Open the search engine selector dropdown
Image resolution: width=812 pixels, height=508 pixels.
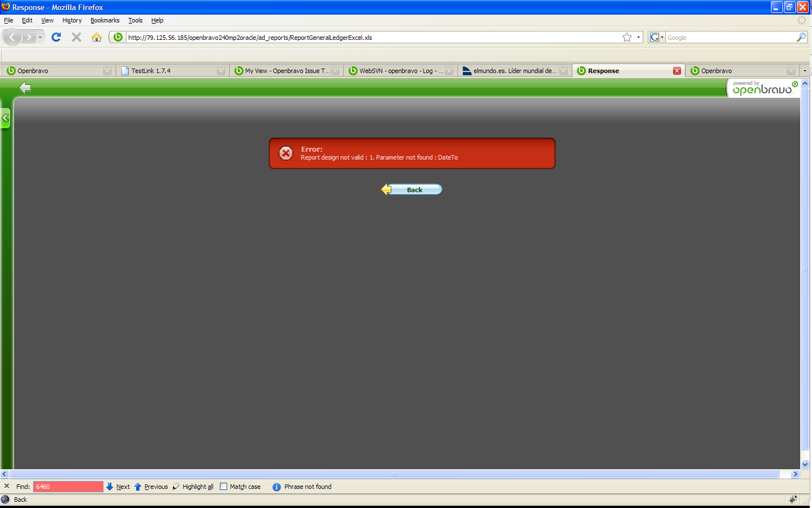tap(656, 37)
